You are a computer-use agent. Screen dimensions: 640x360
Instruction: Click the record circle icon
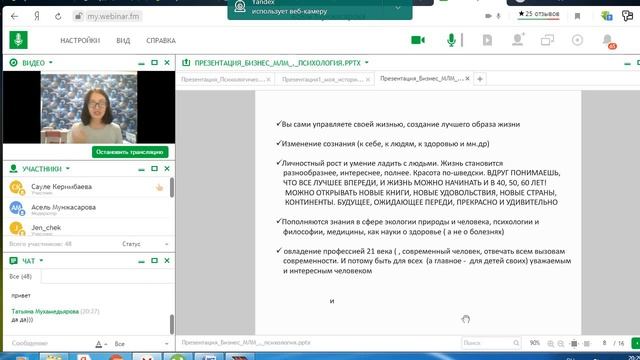pos(577,40)
